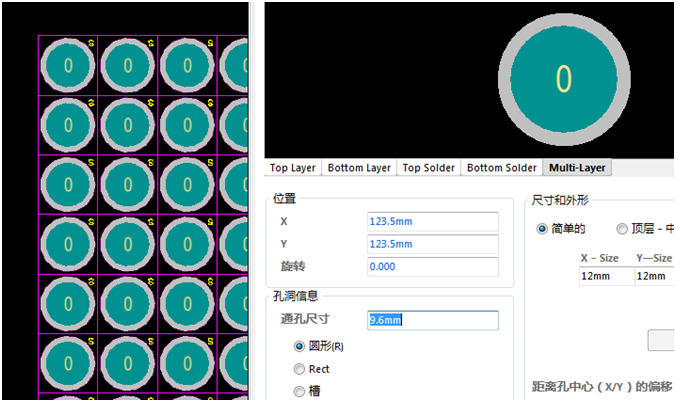Switch to the Top Layer tab
676x402 pixels.
[292, 168]
